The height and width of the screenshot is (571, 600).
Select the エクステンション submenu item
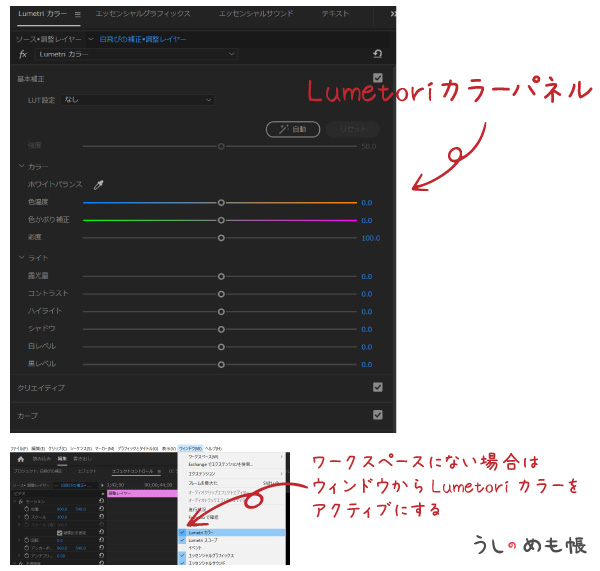point(232,474)
